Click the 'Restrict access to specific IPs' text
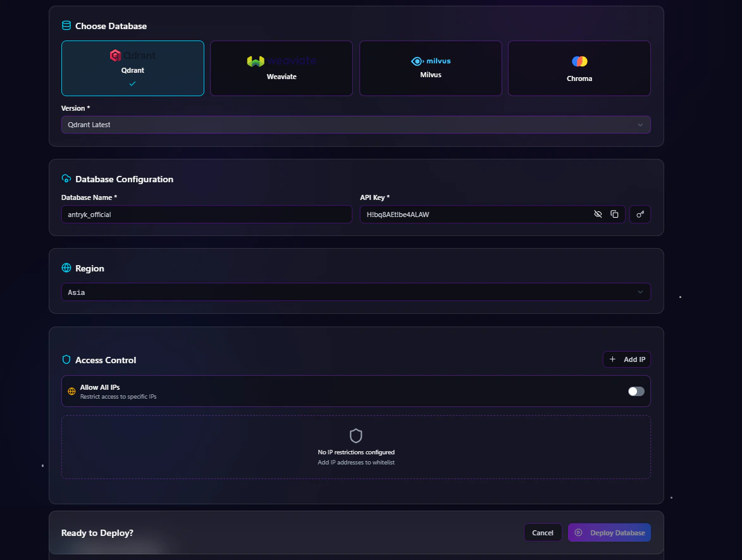This screenshot has width=742, height=560. pyautogui.click(x=118, y=397)
